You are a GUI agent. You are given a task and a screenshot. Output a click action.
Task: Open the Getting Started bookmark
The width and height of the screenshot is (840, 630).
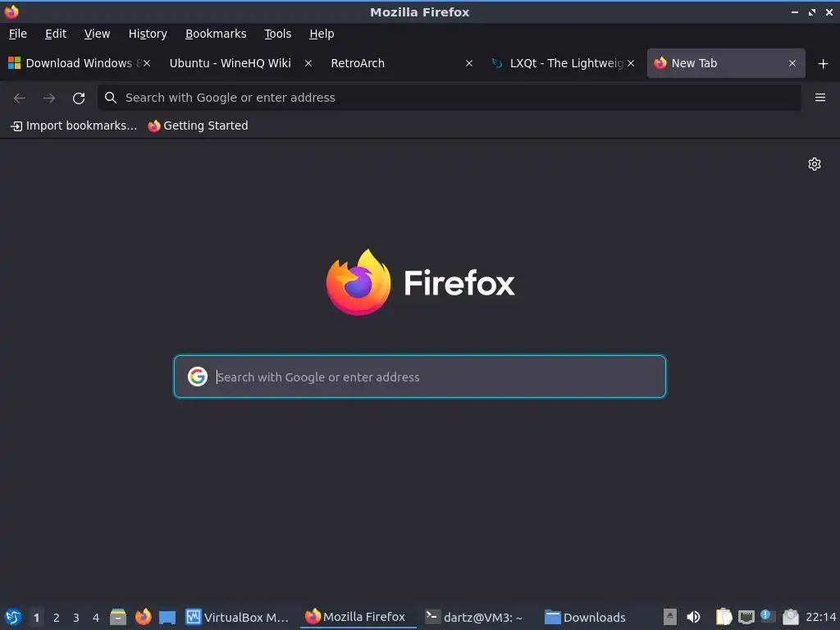199,126
